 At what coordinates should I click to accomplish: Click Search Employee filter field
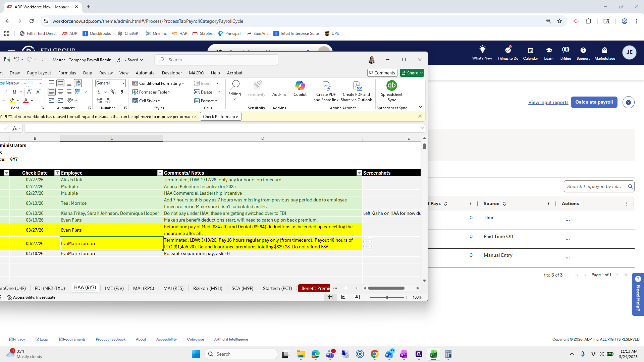(594, 186)
